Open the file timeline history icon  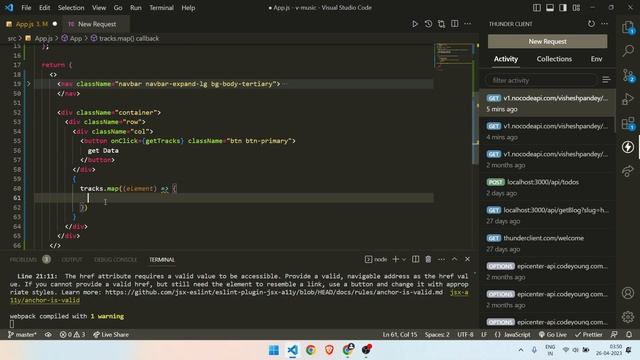pyautogui.click(x=428, y=24)
